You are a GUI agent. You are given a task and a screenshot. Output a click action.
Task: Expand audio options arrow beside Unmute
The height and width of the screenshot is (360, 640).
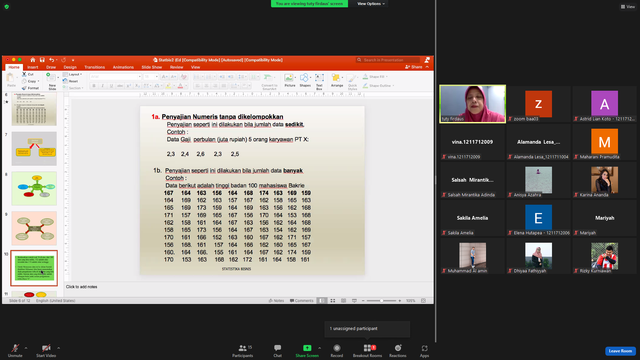click(26, 348)
